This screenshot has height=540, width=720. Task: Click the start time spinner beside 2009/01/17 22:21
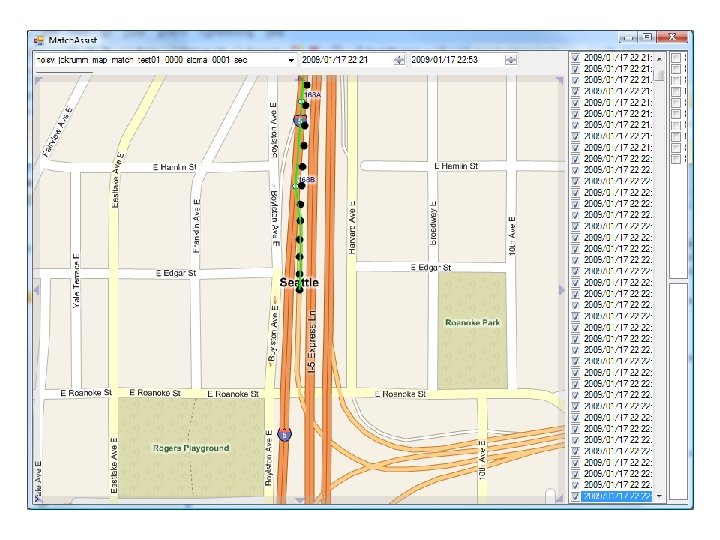(x=399, y=60)
